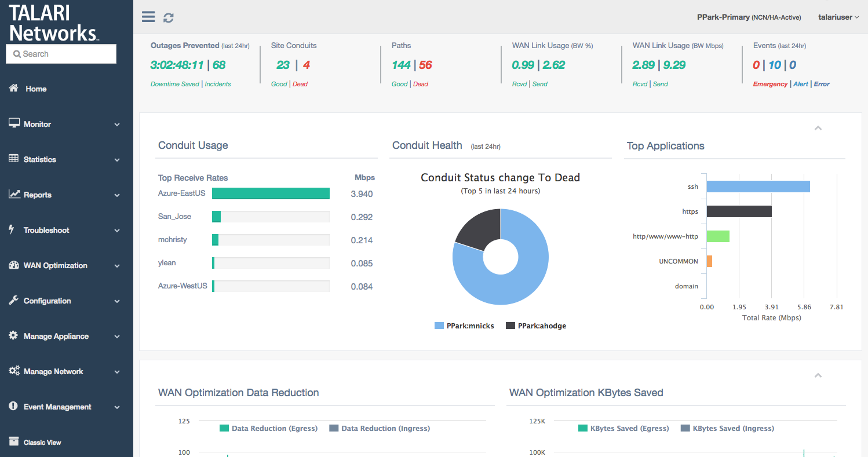Viewport: 868px width, 457px height.
Task: Click the Incidents link under Outages Prevented
Action: point(218,84)
